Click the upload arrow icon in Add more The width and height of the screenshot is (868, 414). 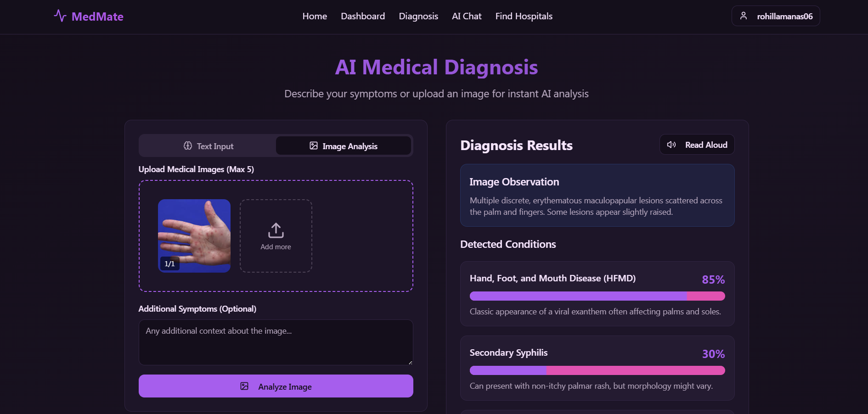pyautogui.click(x=276, y=230)
